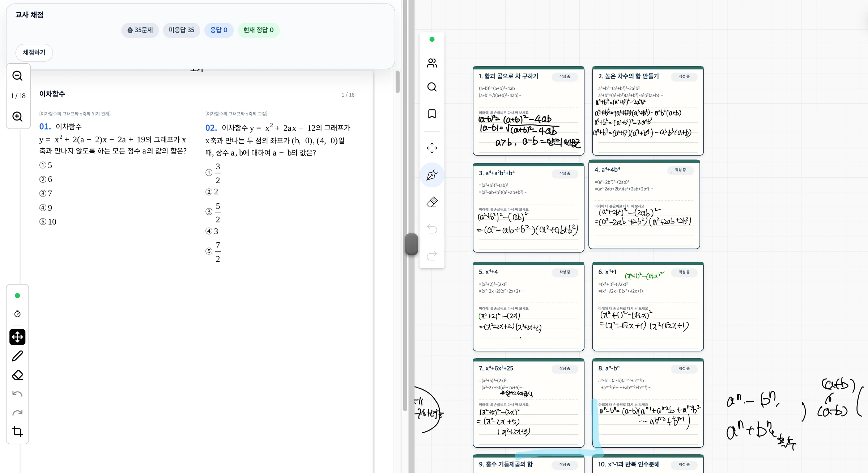This screenshot has width=868, height=473.
Task: Click the 총 35문제 chip
Action: coord(140,30)
